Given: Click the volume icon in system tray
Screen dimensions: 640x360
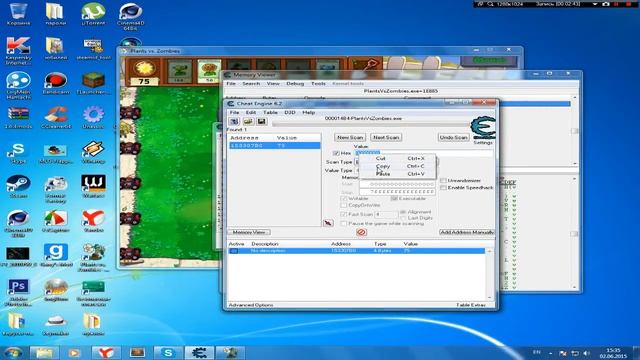Looking at the screenshot, I should coord(587,353).
